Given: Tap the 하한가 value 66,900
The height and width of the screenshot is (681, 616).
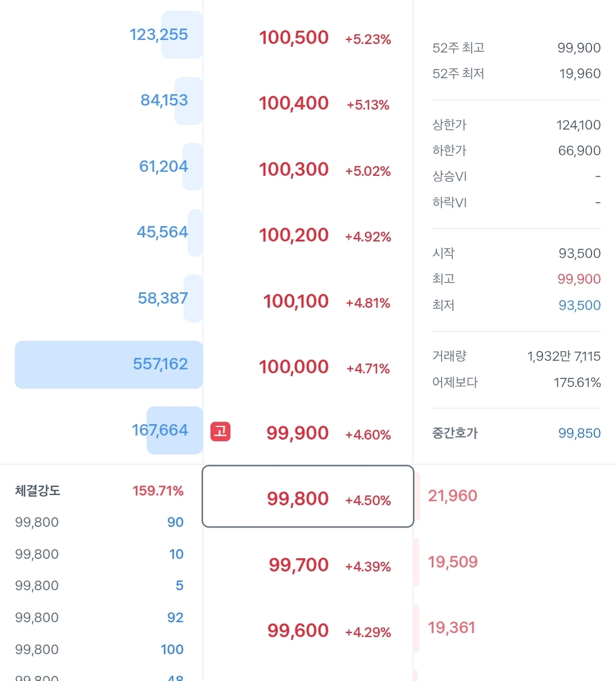Looking at the screenshot, I should click(x=579, y=151).
